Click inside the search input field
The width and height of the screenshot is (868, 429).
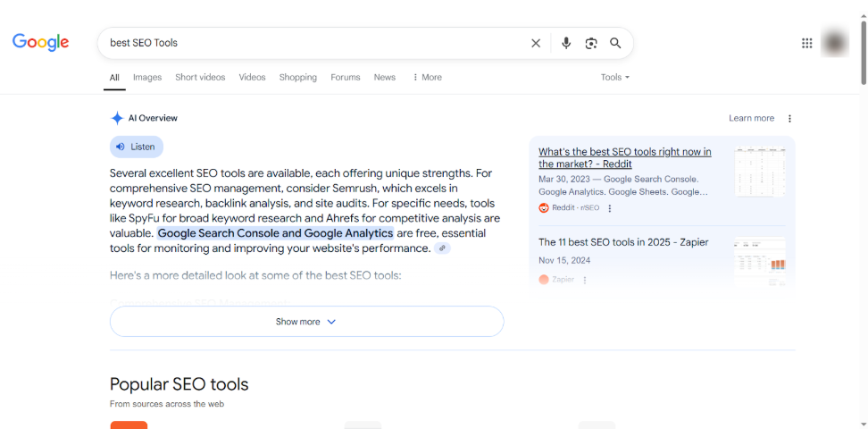(315, 43)
